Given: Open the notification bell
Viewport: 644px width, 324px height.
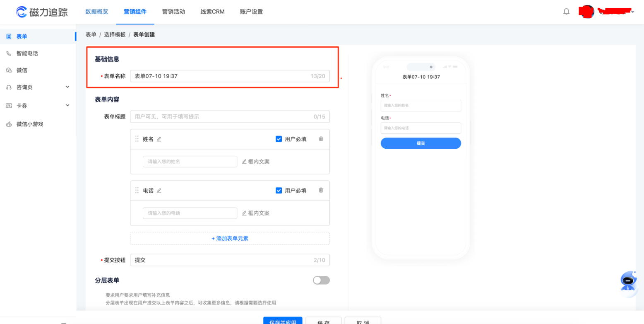Looking at the screenshot, I should click(x=567, y=11).
